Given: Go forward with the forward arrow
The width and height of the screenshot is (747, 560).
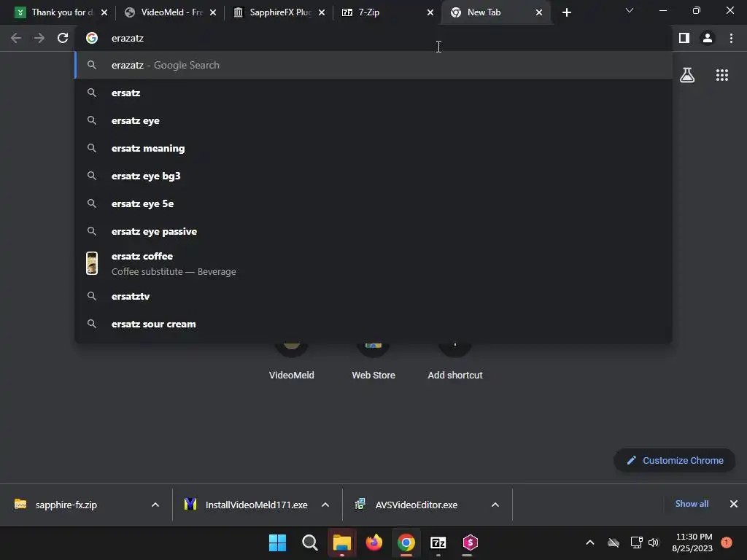Looking at the screenshot, I should (x=39, y=38).
